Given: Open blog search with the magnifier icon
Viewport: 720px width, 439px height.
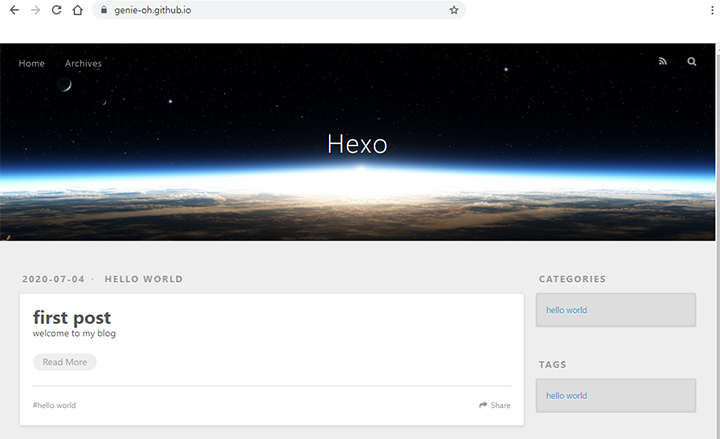Looking at the screenshot, I should [692, 61].
